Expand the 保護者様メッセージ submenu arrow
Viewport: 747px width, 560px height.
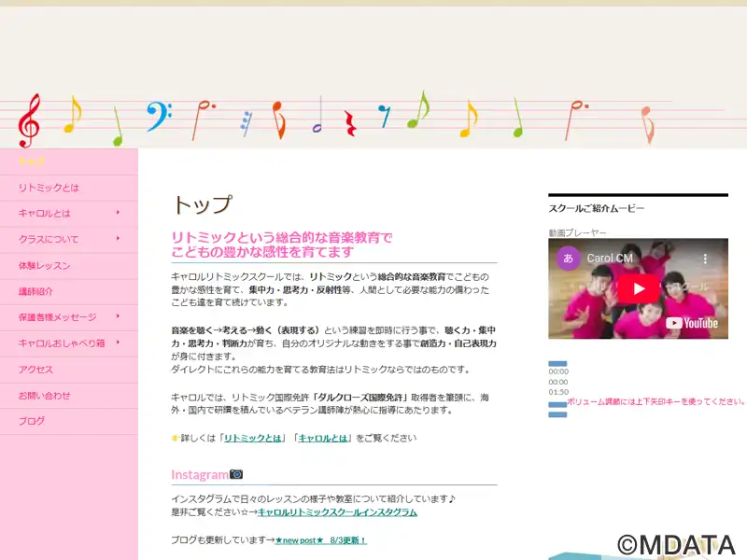118,316
